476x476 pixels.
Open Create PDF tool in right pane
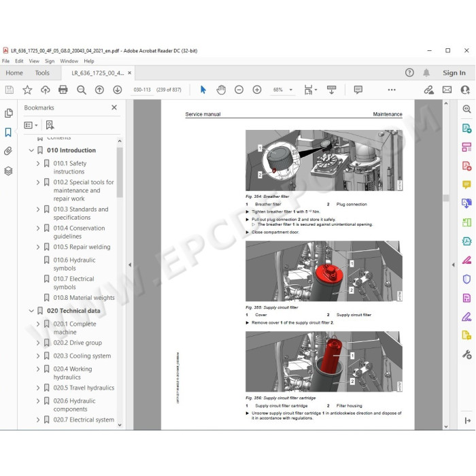(x=466, y=166)
